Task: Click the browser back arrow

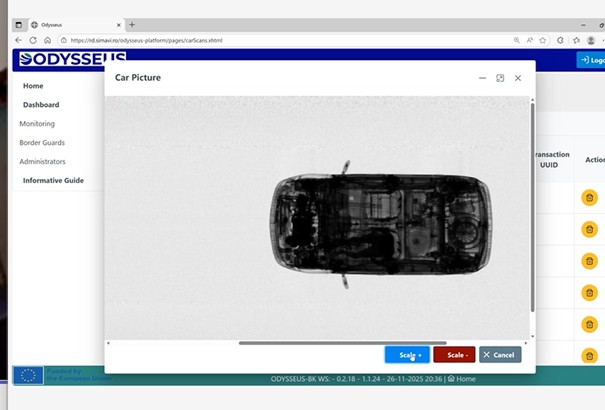Action: [x=18, y=40]
